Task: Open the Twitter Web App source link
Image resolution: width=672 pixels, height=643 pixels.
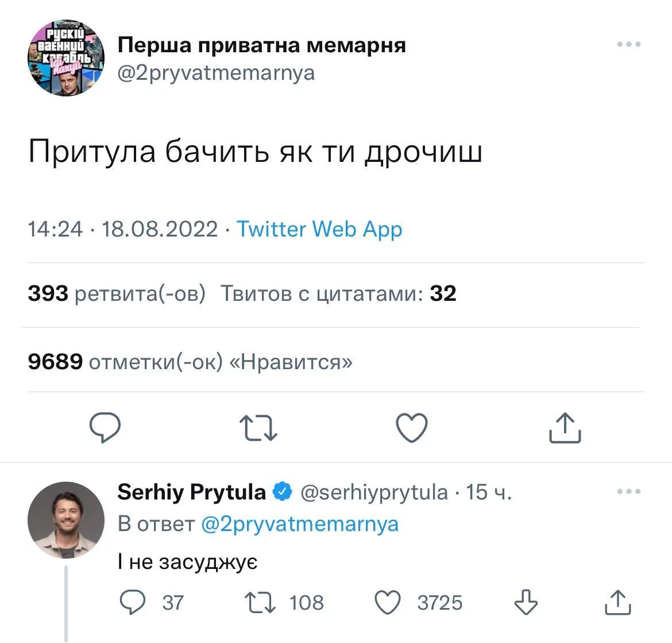Action: (x=319, y=229)
